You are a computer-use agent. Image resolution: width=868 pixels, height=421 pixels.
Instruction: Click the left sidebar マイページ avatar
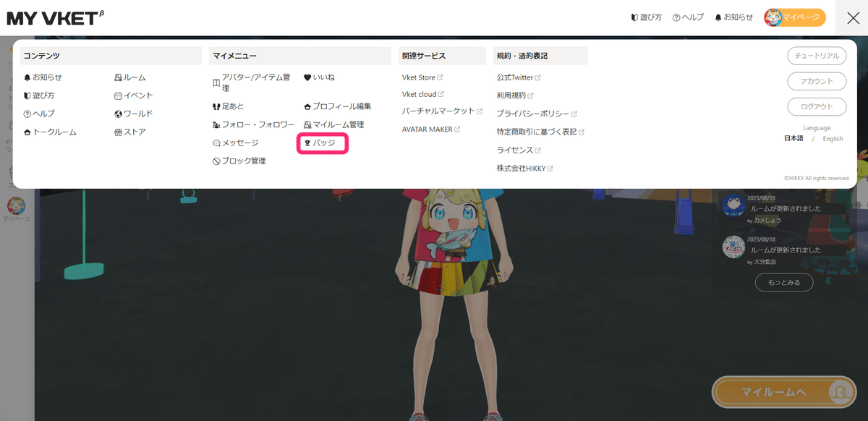(x=16, y=206)
